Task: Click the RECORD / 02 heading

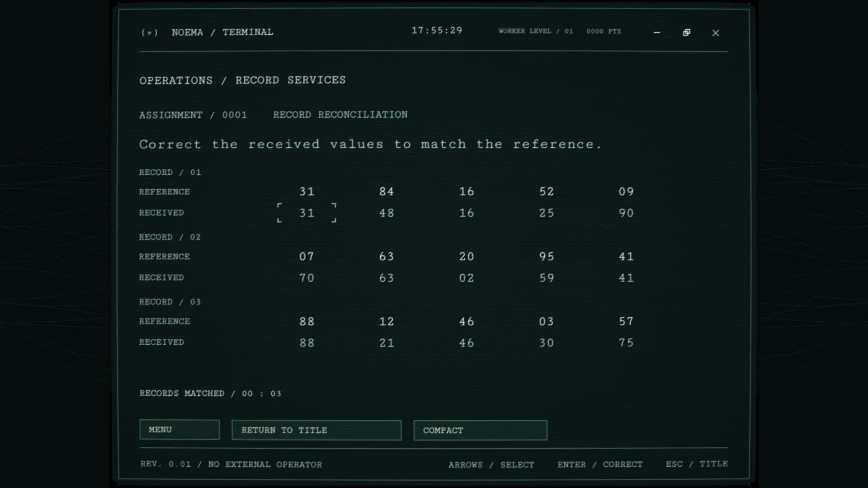Action: 170,237
